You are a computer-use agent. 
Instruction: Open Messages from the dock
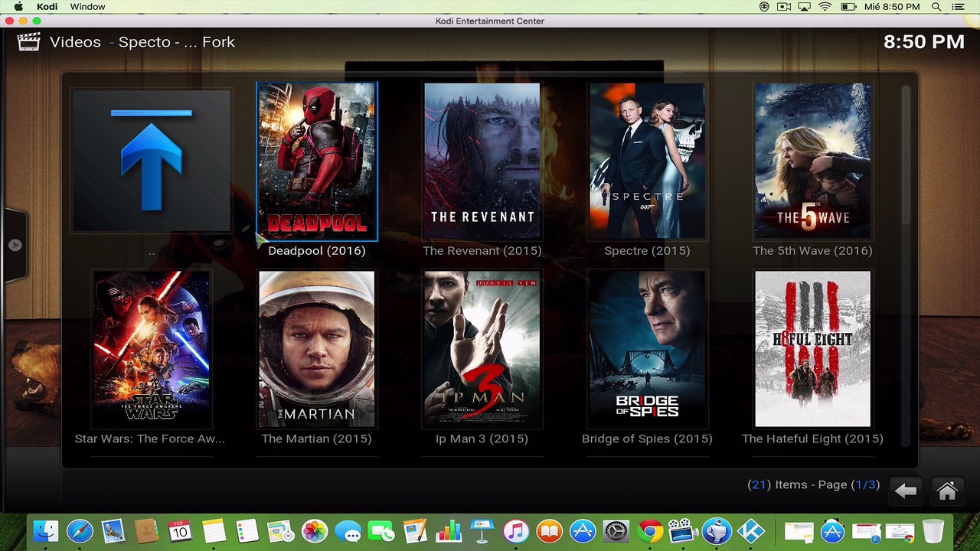348,531
